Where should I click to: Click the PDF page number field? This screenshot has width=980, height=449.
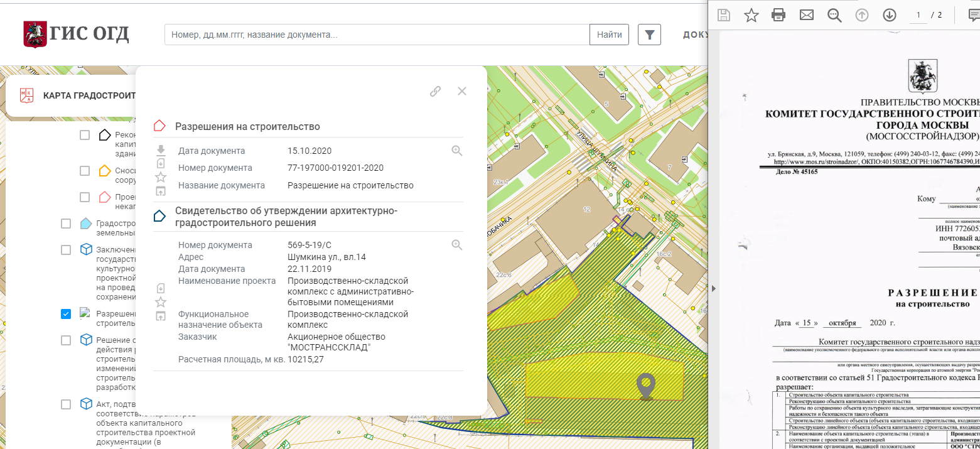(918, 15)
